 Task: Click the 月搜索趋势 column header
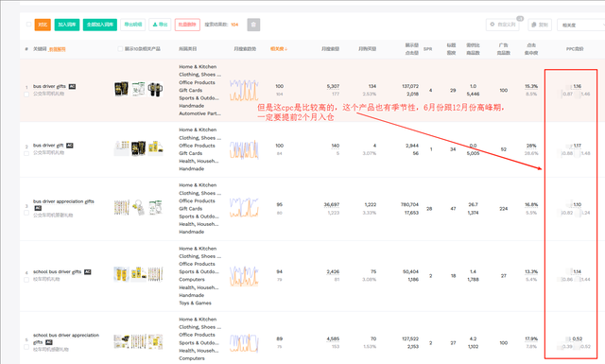(x=245, y=49)
